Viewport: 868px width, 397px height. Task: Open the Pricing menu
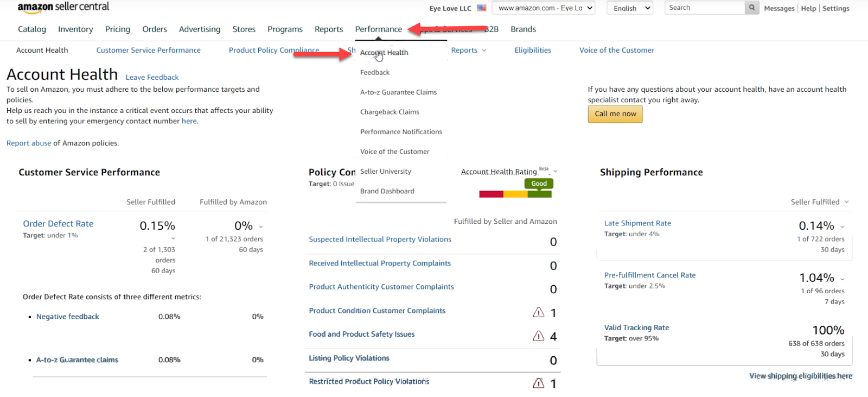click(x=118, y=29)
